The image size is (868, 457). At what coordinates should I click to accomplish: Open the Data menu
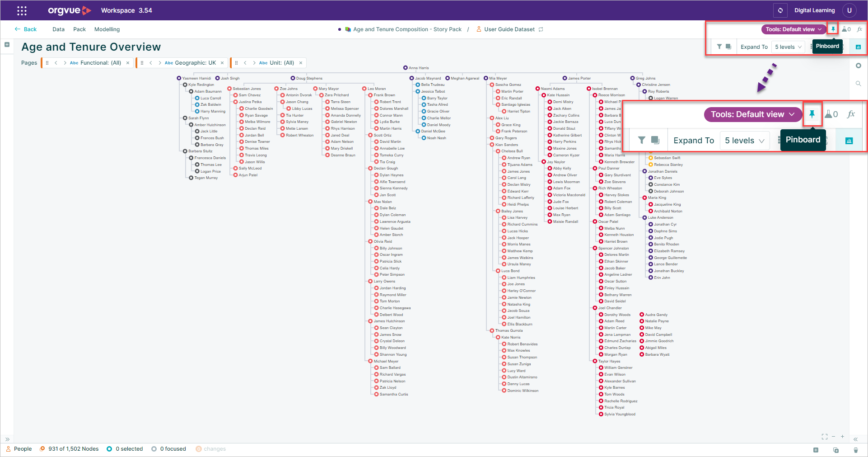coord(58,29)
